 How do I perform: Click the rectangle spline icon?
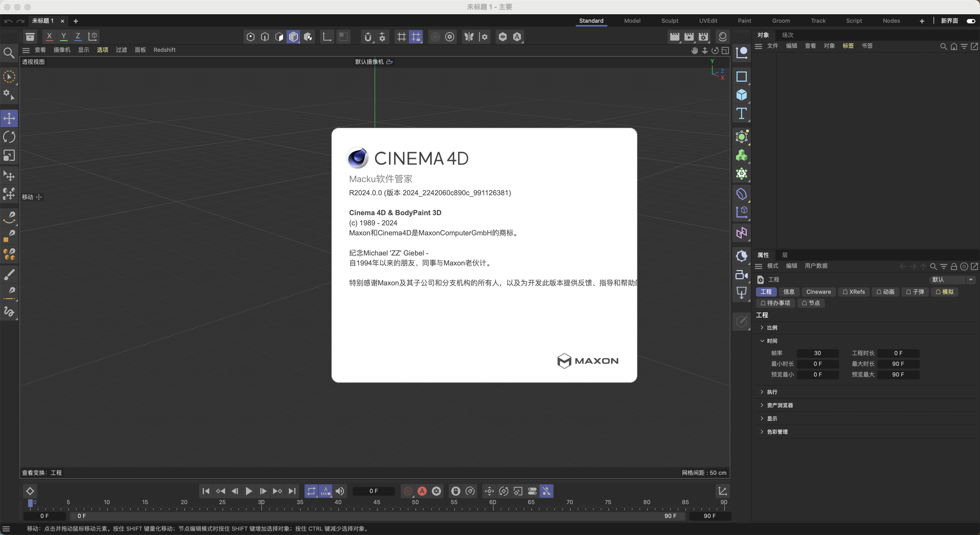click(741, 77)
